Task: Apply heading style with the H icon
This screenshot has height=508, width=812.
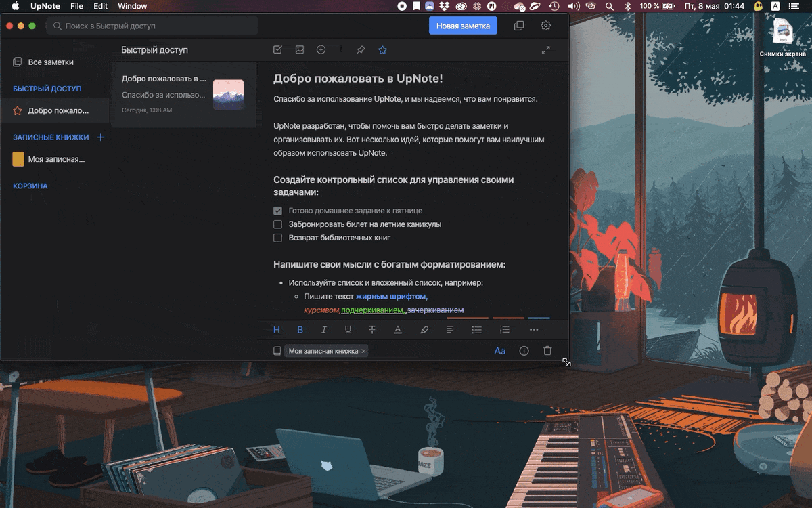Action: [x=277, y=330]
